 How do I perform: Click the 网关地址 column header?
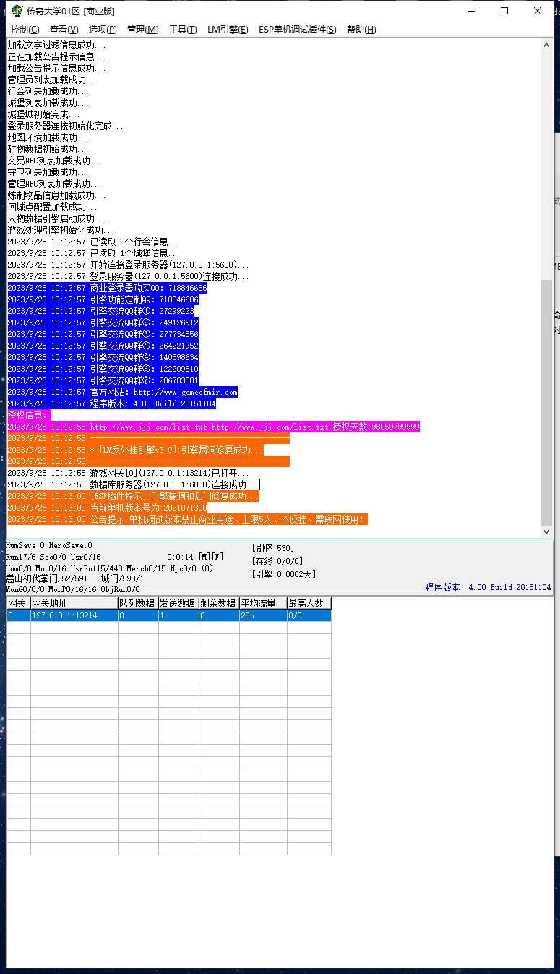74,603
